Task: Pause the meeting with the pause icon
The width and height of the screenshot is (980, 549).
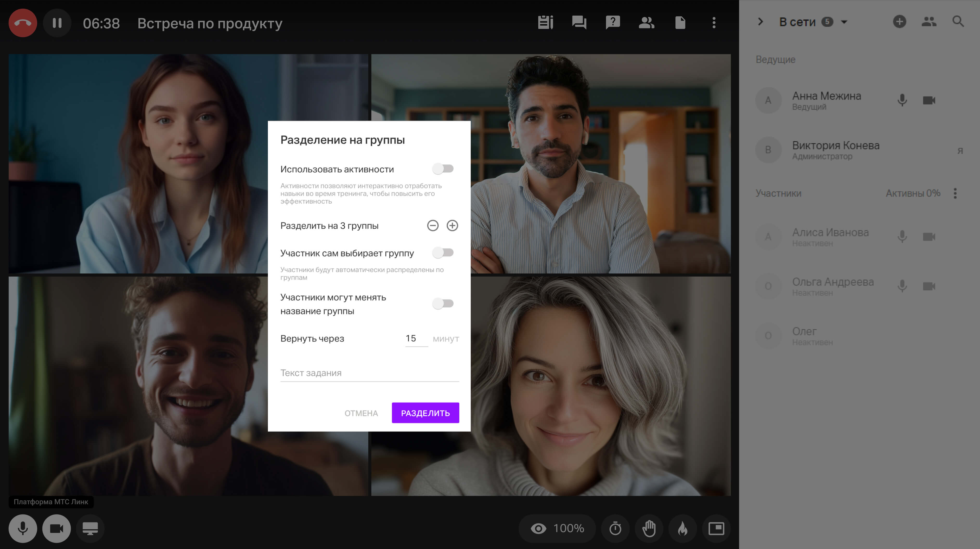Action: click(57, 23)
